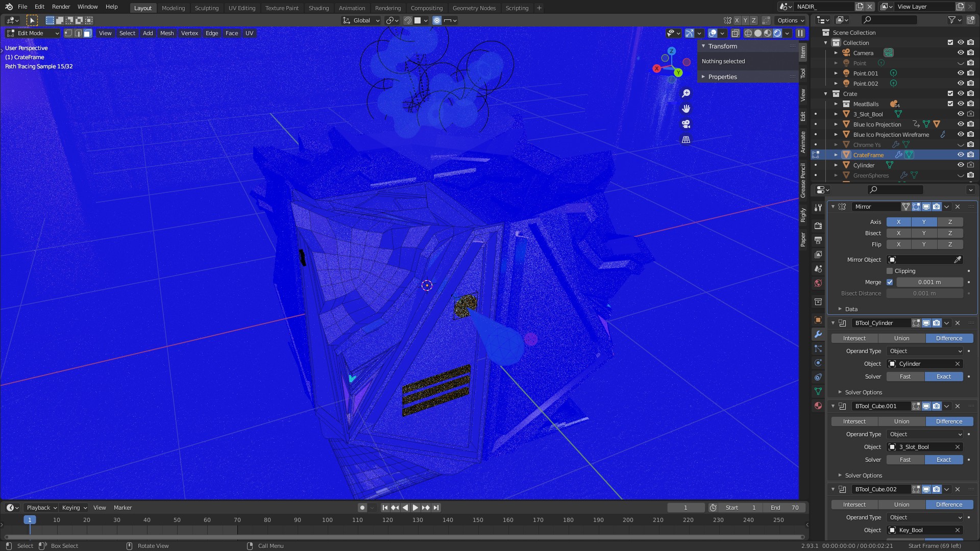The image size is (980, 551).
Task: Open the Material properties tab icon
Action: coord(818,406)
